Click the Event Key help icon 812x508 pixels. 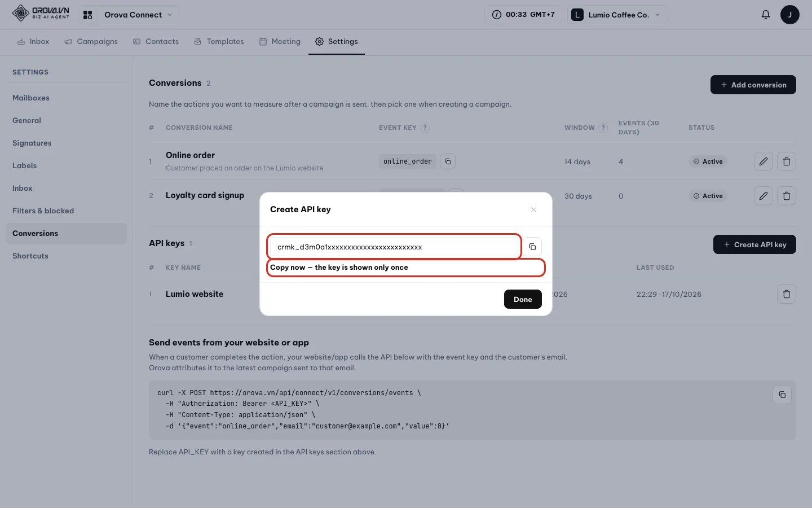[425, 128]
